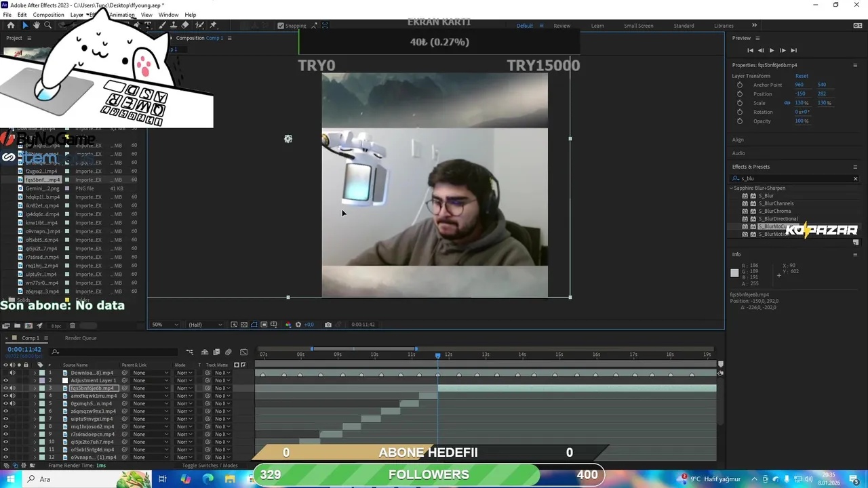Play the preview
The height and width of the screenshot is (488, 868).
point(772,50)
